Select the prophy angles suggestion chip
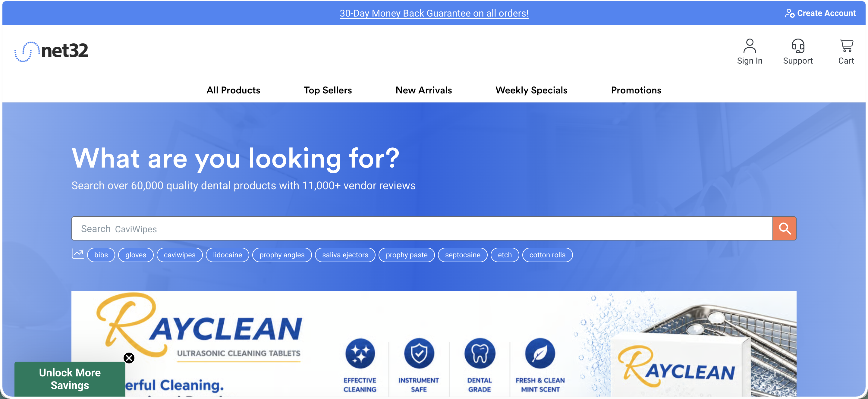The image size is (868, 399). 282,255
